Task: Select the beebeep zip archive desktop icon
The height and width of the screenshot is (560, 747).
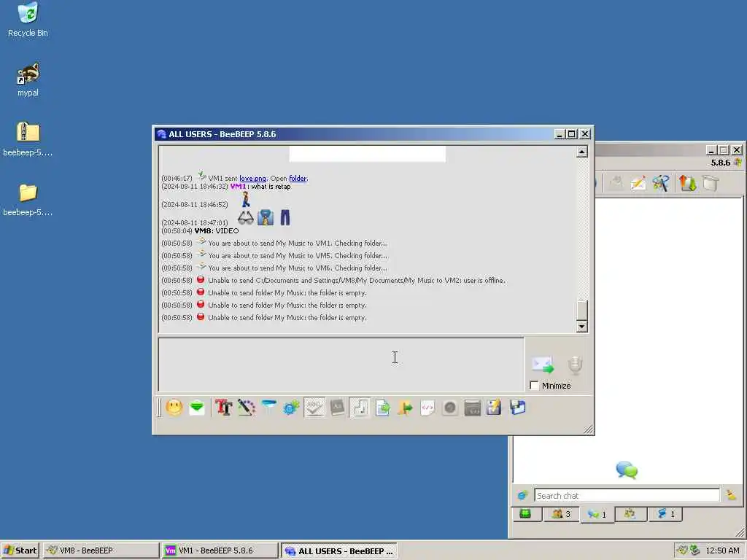Action: [28, 139]
